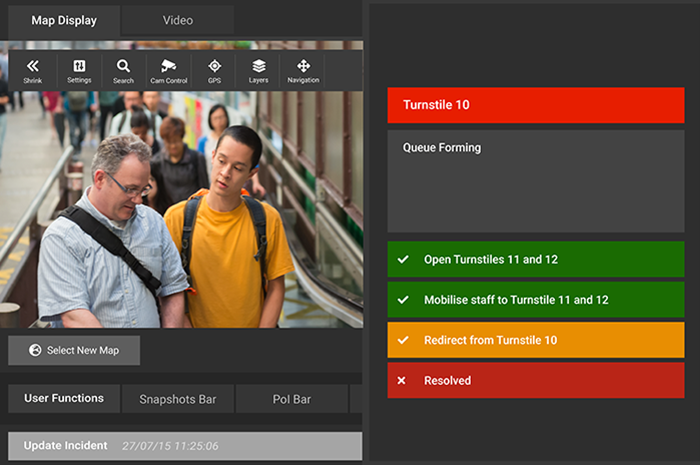The width and height of the screenshot is (700, 465).
Task: Toggle the X mark on Resolved
Action: pos(401,381)
